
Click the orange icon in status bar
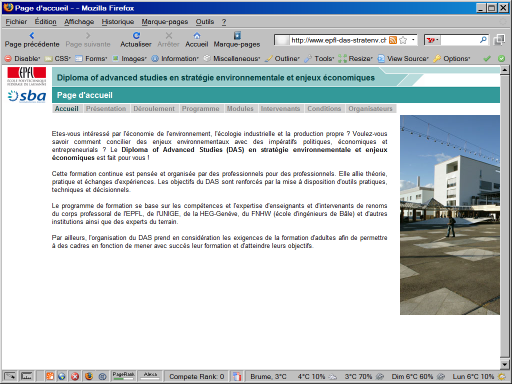50,376
